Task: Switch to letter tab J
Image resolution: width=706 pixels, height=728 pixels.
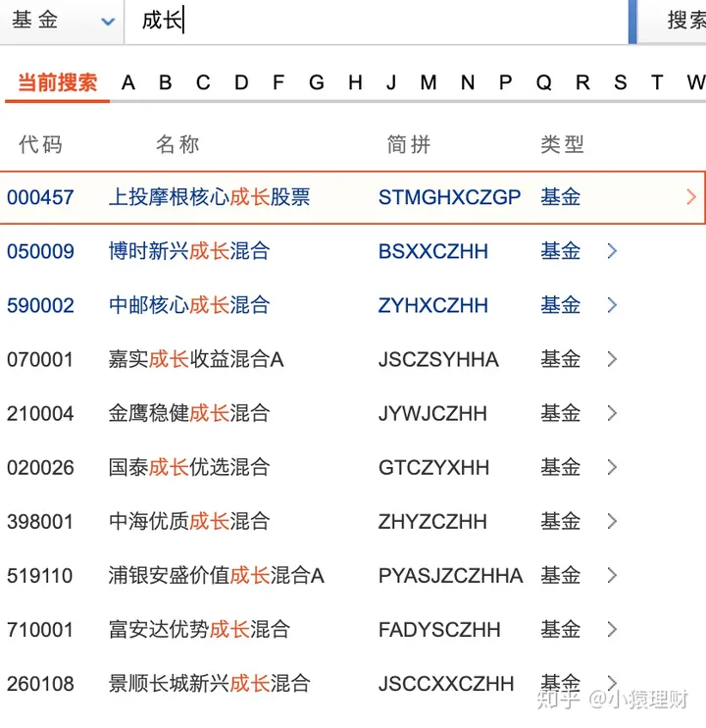Action: [391, 83]
